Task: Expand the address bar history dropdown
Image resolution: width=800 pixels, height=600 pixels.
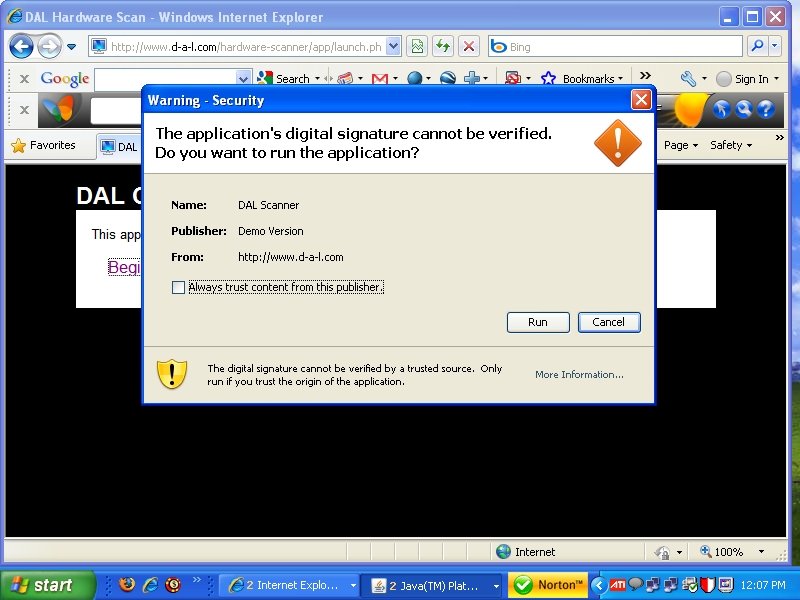Action: pyautogui.click(x=393, y=47)
